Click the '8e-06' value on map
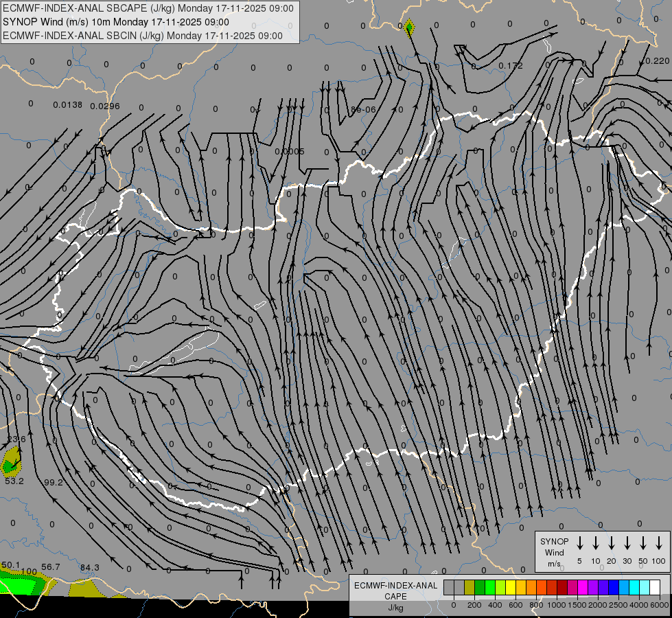 click(363, 109)
